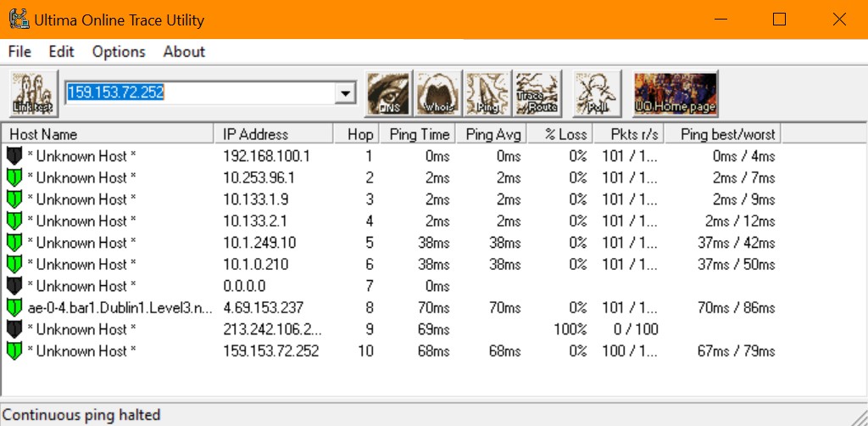Open the About menu

184,52
